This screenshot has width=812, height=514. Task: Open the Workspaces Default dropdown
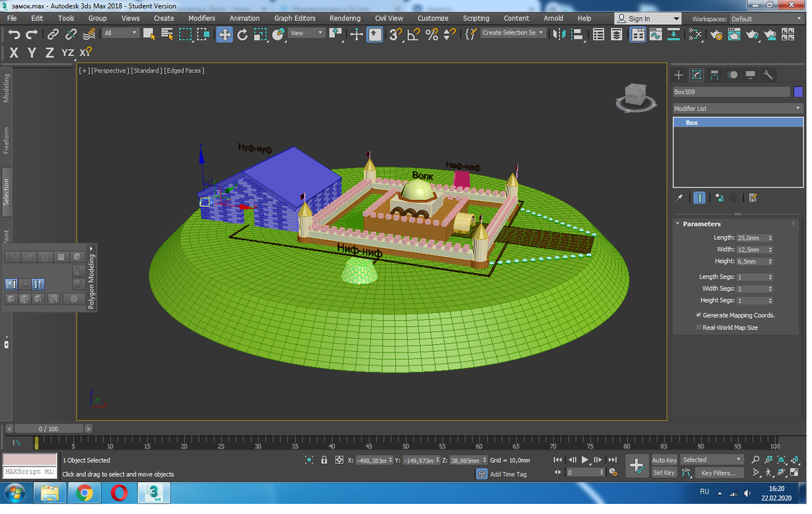[x=766, y=19]
